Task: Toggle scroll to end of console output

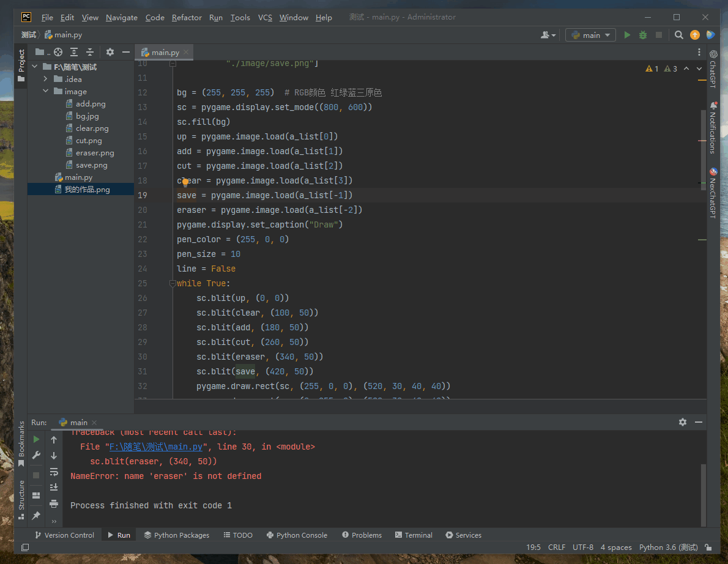Action: point(54,488)
